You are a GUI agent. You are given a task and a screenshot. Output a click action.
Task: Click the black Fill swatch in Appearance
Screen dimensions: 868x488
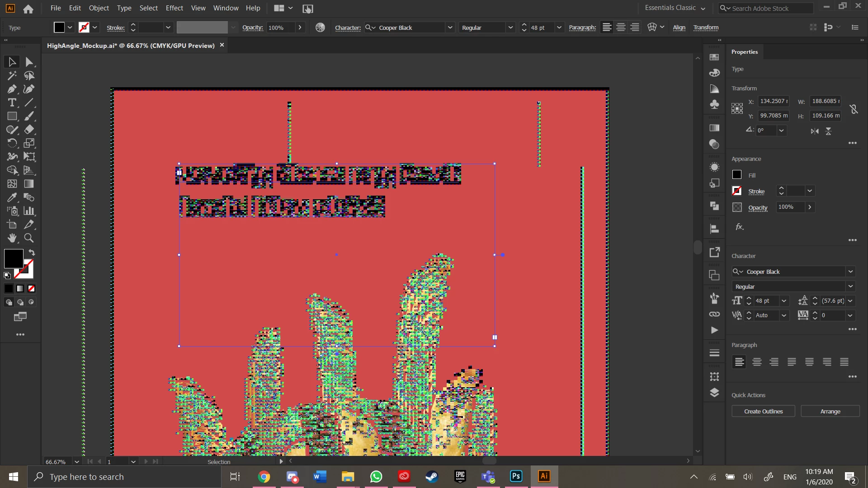pyautogui.click(x=737, y=175)
